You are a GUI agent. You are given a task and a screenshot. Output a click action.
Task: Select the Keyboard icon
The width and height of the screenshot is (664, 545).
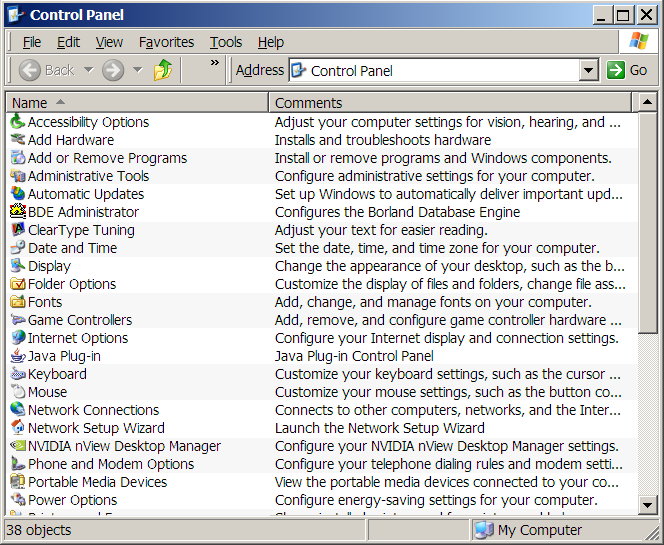(18, 374)
